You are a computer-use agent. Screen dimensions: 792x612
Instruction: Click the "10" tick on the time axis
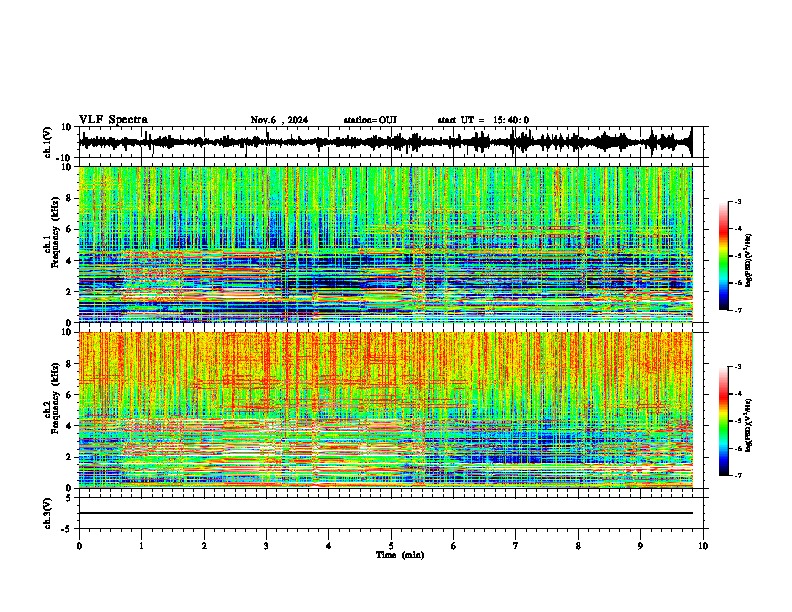click(703, 546)
